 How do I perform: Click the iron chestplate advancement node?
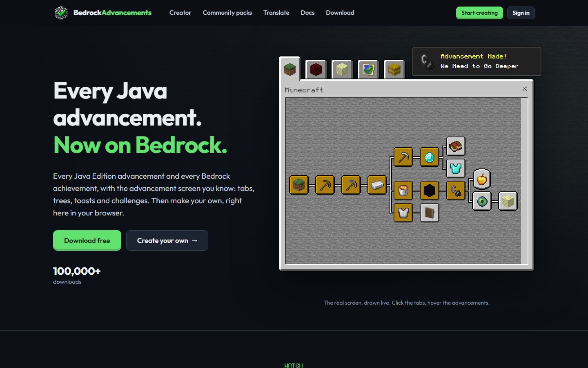403,213
